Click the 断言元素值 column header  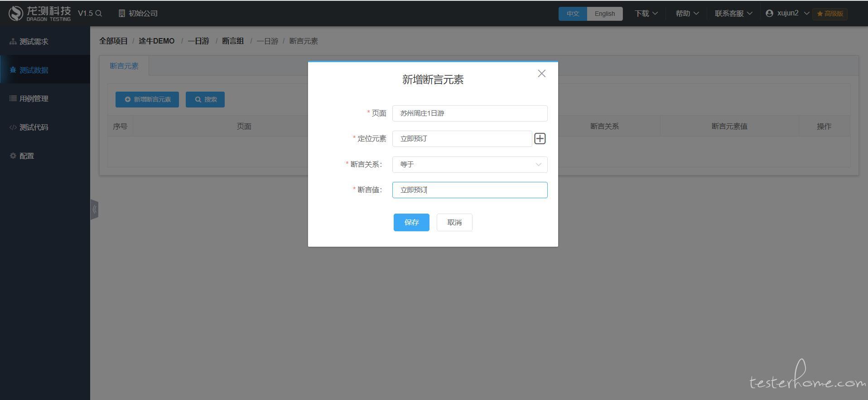tap(729, 126)
